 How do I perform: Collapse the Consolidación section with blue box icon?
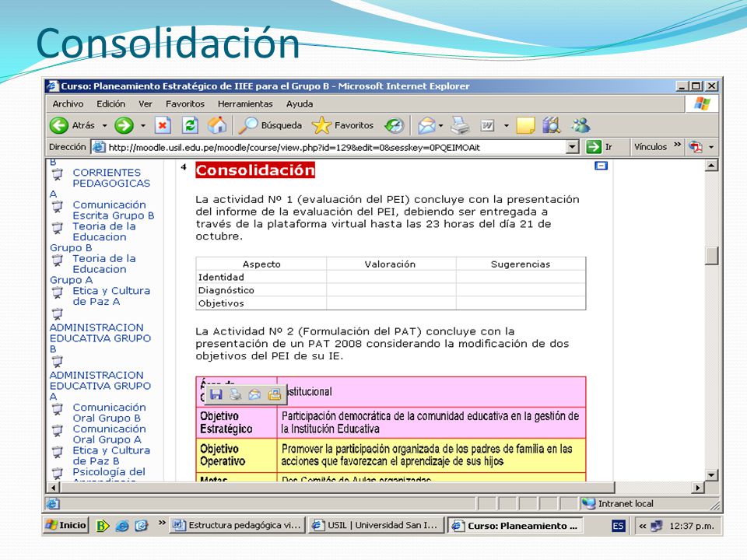(x=601, y=165)
